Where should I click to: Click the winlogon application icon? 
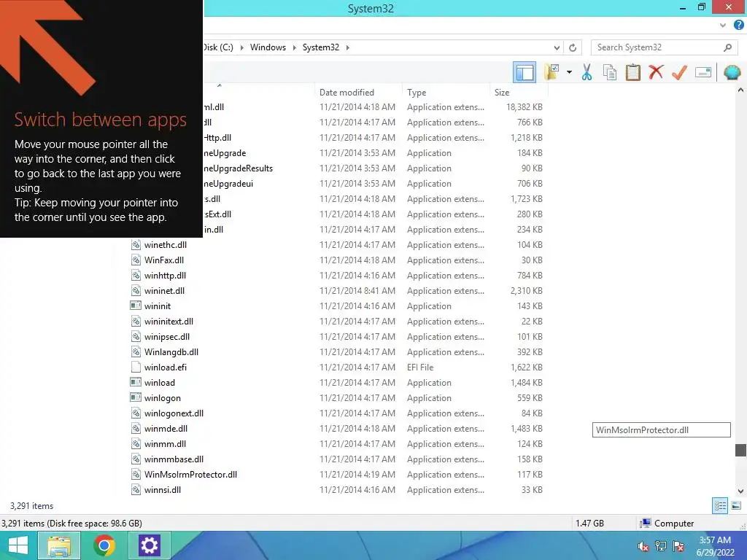136,397
